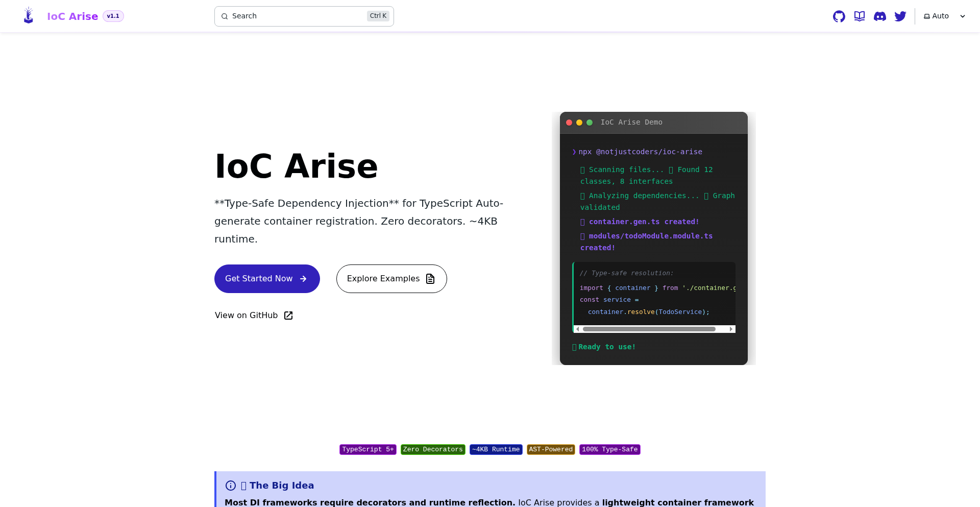Click the arrow icon inside Get Started Now

[x=304, y=279]
